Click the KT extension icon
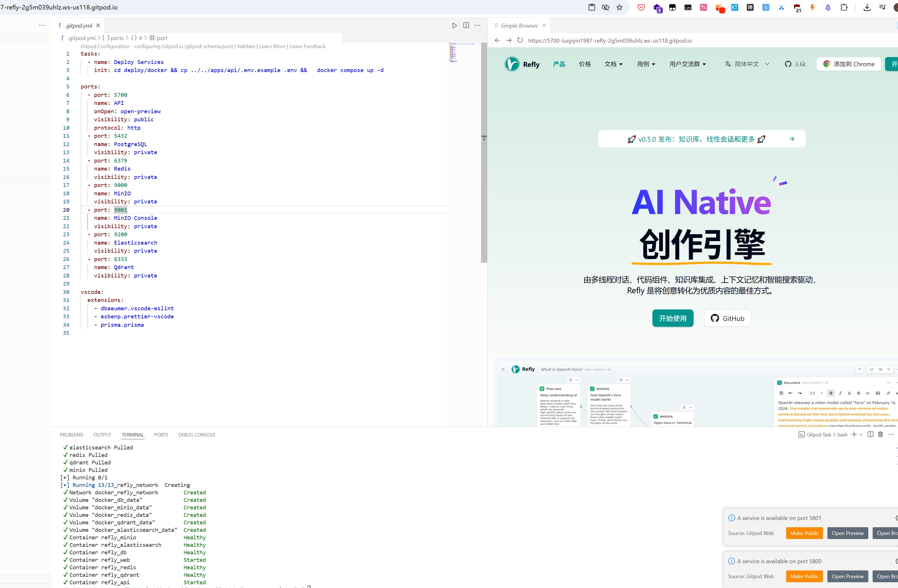This screenshot has width=898, height=588. [x=734, y=7]
